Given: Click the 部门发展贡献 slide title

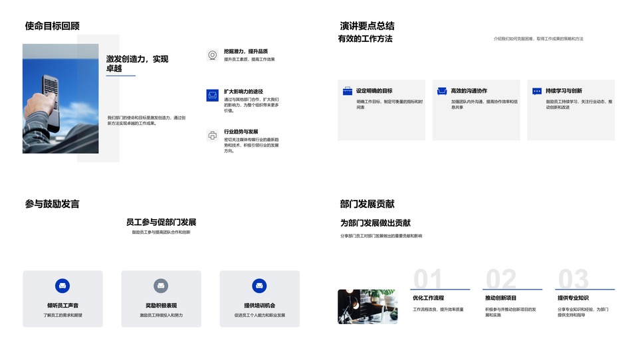Looking at the screenshot, I should [367, 204].
